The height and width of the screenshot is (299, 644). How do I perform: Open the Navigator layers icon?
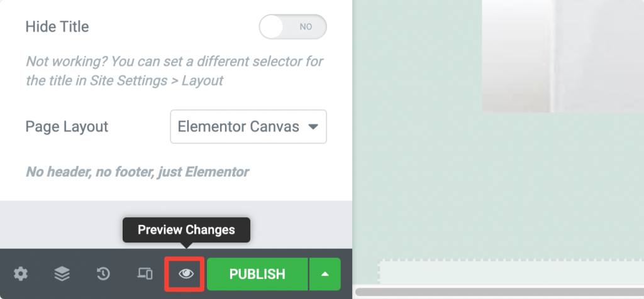point(62,274)
